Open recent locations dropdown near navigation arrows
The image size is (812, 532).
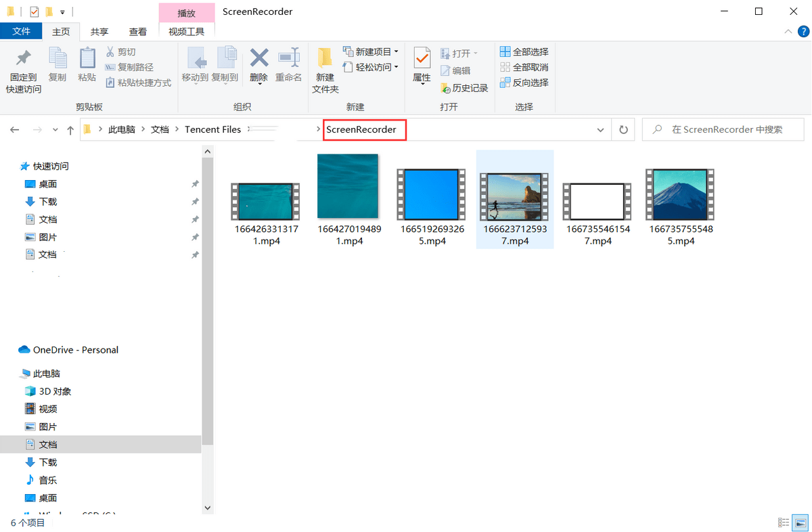[x=55, y=129]
